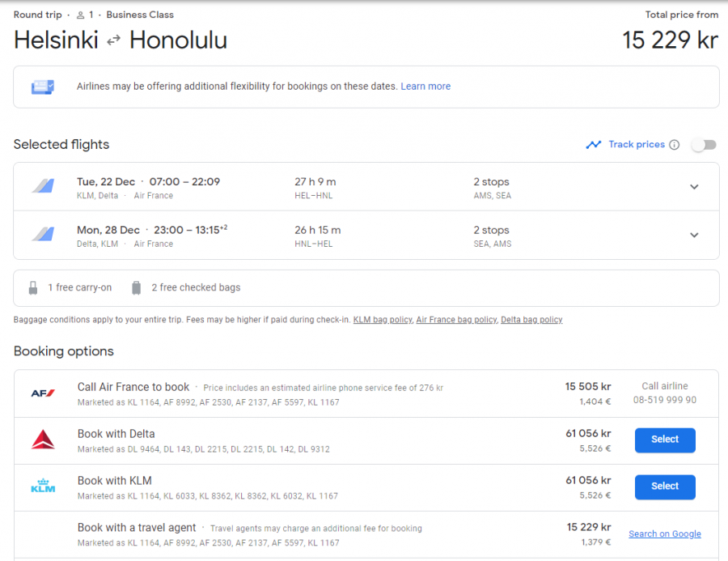The height and width of the screenshot is (561, 728).
Task: Open the KLM bag policy link
Action: coord(383,320)
